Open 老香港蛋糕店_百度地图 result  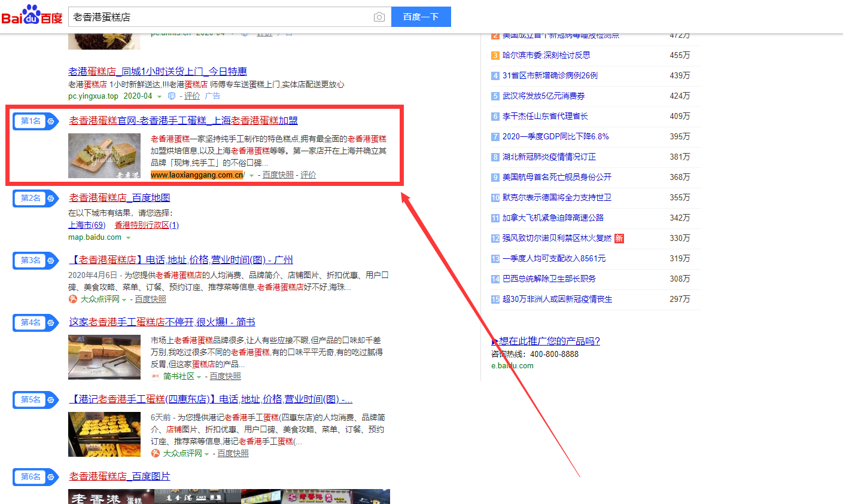tap(120, 197)
